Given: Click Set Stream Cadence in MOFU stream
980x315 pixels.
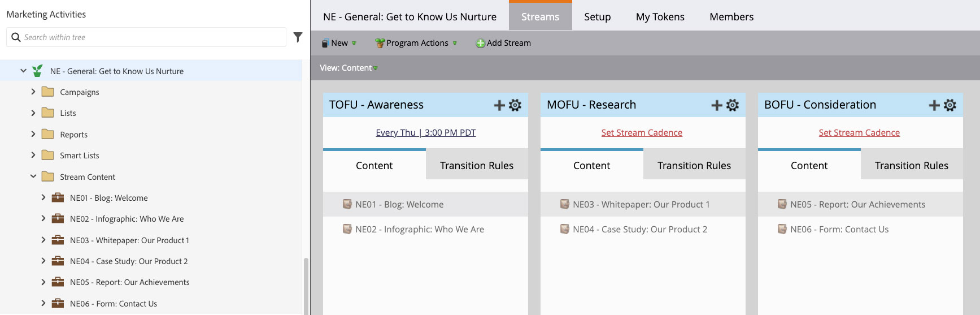Looking at the screenshot, I should pos(642,132).
